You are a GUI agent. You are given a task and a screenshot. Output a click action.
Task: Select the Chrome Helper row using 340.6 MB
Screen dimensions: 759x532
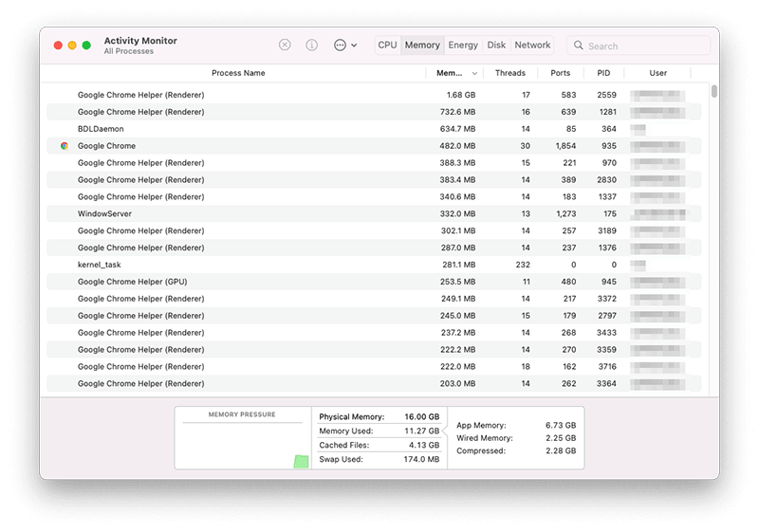[374, 197]
